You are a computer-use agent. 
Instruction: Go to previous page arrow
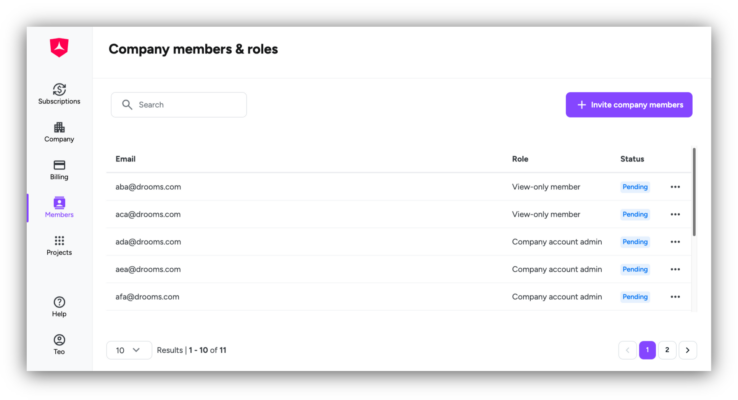click(x=627, y=350)
